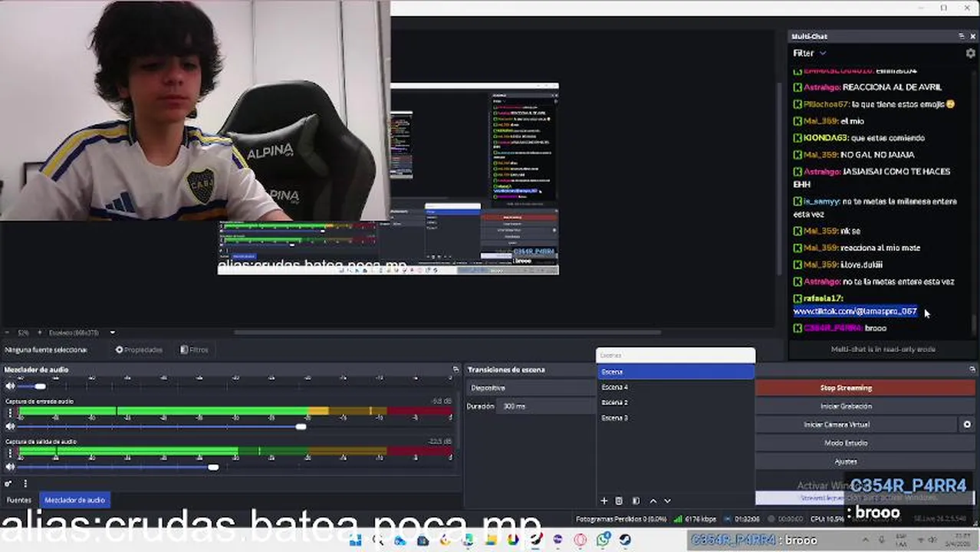This screenshot has height=552, width=980.
Task: Open Windows Start menu on taskbar
Action: pyautogui.click(x=355, y=540)
